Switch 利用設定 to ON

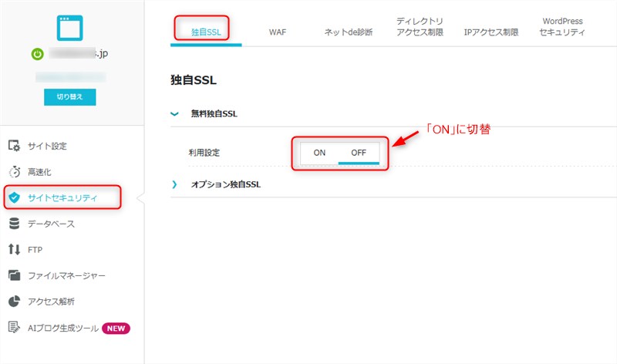[319, 153]
